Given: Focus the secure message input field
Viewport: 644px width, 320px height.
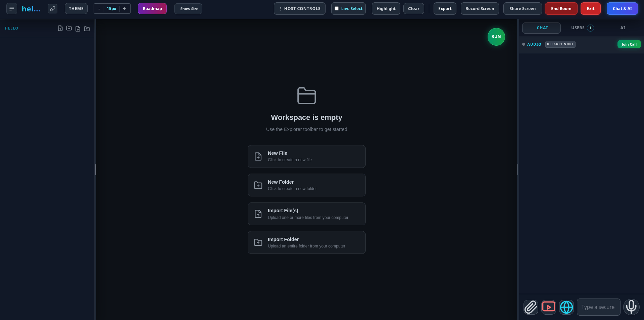Looking at the screenshot, I should 598,307.
